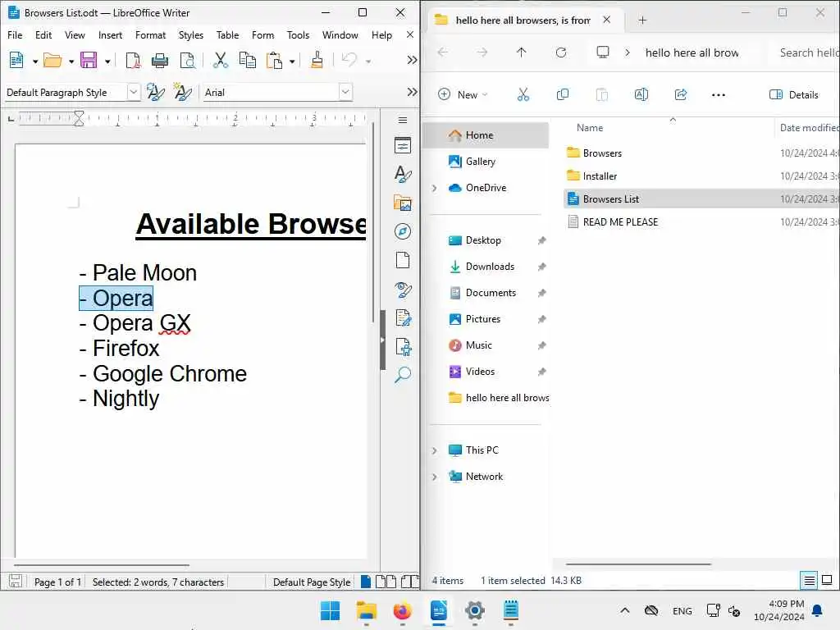Open the Windows Start button
This screenshot has width=840, height=630.
click(330, 610)
